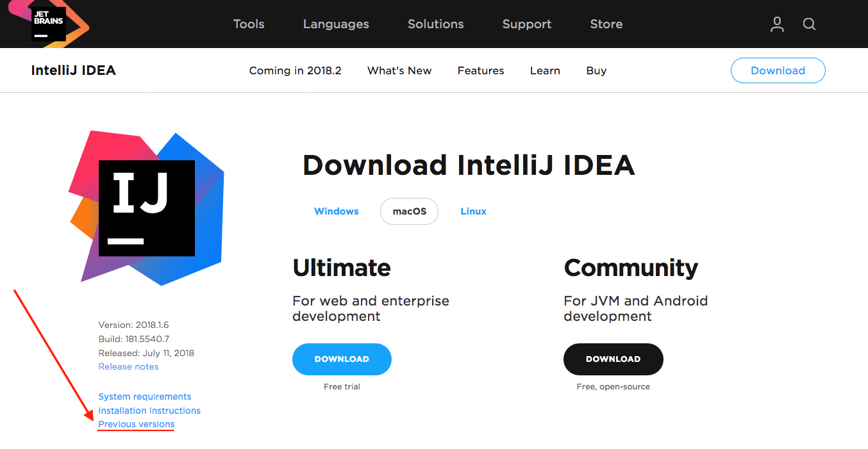
Task: Click the JetBrains logo icon
Action: click(49, 23)
